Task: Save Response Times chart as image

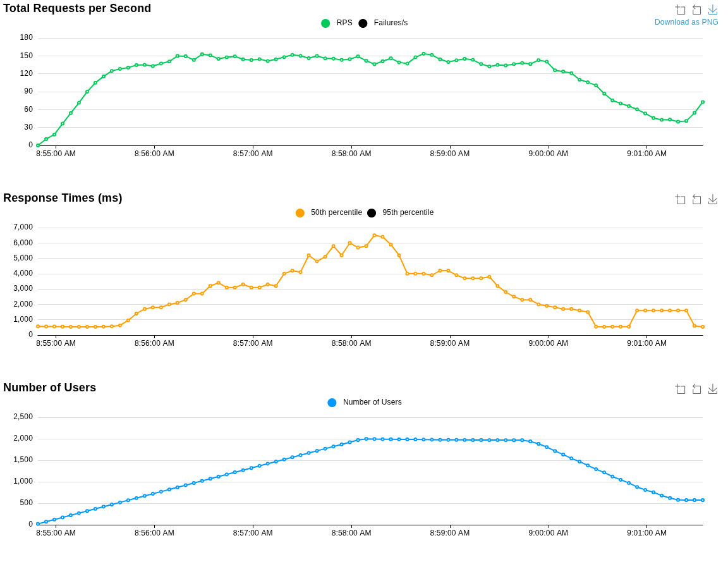Action: tap(713, 199)
